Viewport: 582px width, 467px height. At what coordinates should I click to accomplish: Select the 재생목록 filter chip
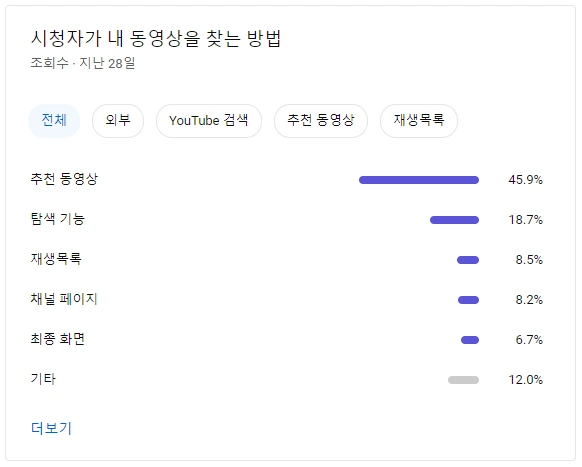click(x=419, y=121)
